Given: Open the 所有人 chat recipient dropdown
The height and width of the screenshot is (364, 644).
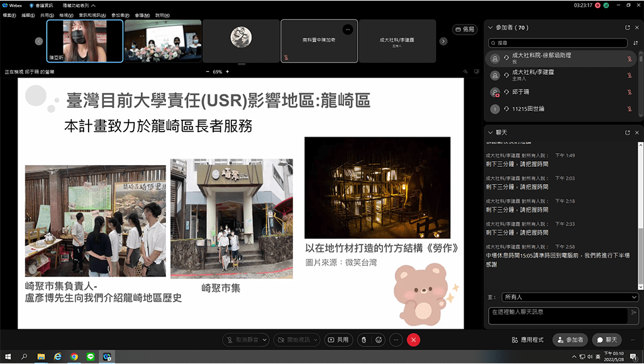Looking at the screenshot, I should pos(570,297).
